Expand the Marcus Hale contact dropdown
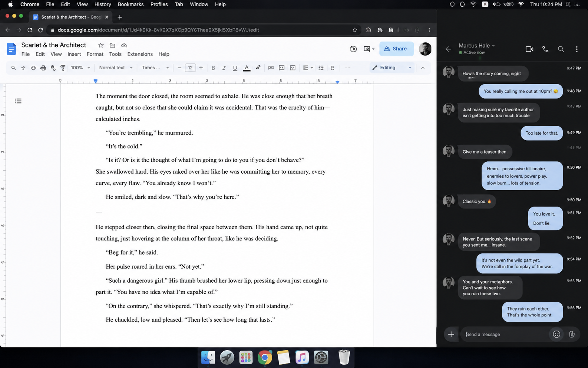The height and width of the screenshot is (368, 588). point(493,46)
